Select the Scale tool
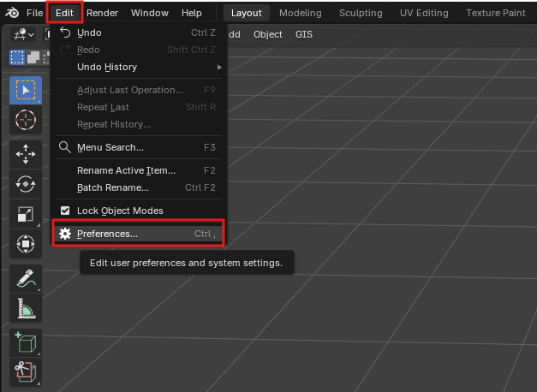Image resolution: width=537 pixels, height=392 pixels. pyautogui.click(x=26, y=214)
